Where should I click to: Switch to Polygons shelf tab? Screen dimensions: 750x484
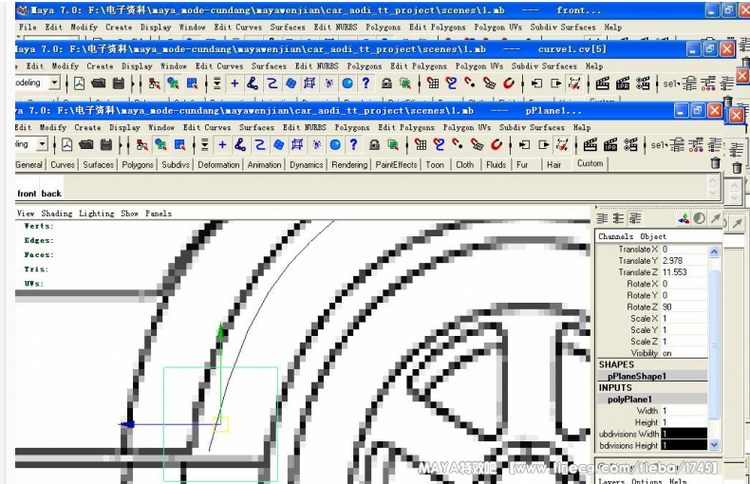point(137,165)
